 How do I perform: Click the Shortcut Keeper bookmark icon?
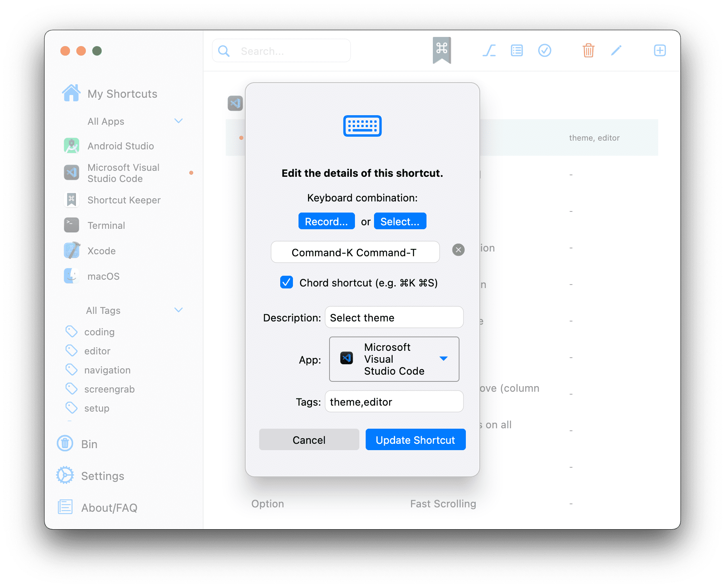point(442,50)
